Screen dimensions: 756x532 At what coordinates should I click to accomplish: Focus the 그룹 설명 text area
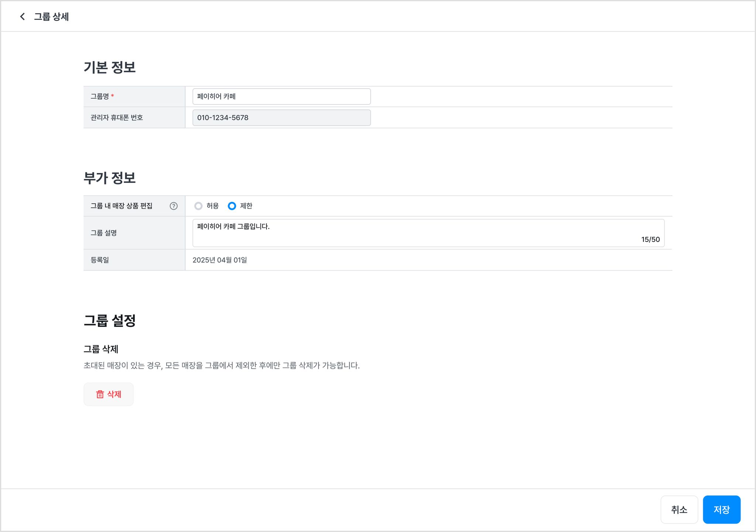(x=428, y=233)
